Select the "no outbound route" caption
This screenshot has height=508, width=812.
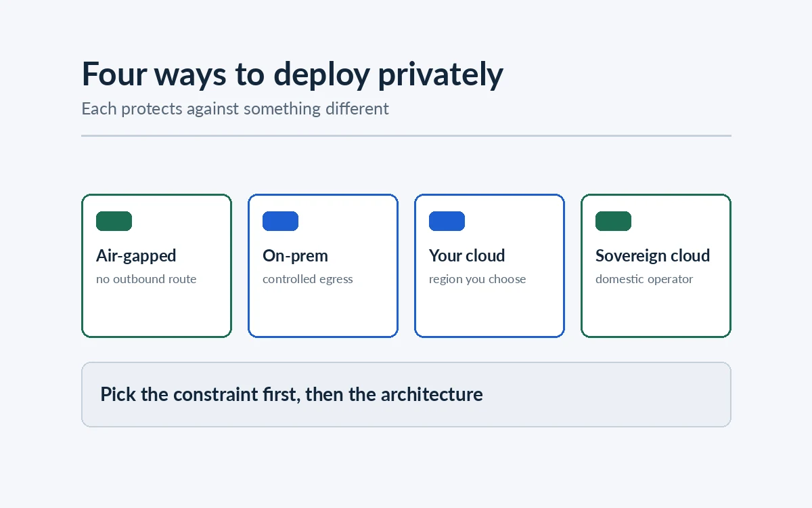click(146, 279)
